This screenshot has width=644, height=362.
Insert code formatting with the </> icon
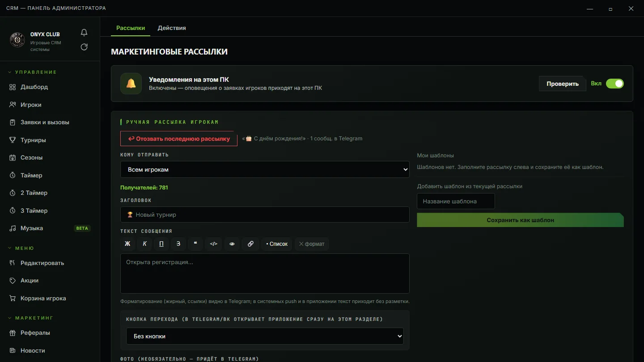click(214, 244)
